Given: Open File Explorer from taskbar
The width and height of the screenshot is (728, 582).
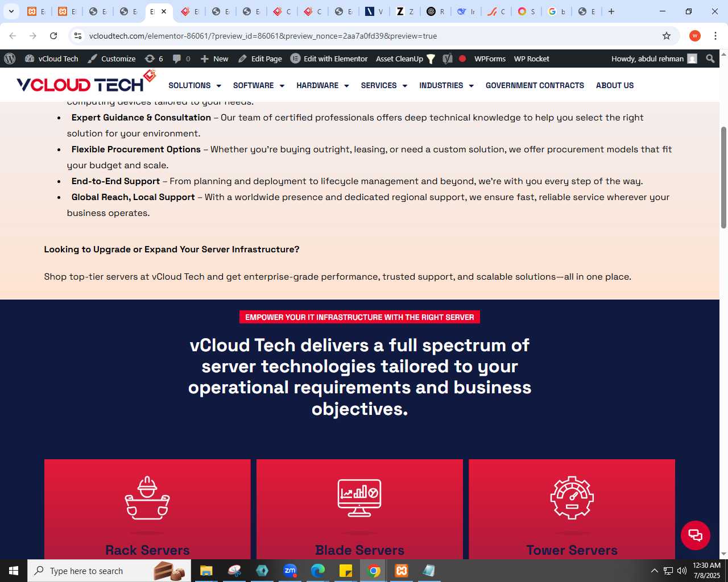Looking at the screenshot, I should pyautogui.click(x=206, y=571).
